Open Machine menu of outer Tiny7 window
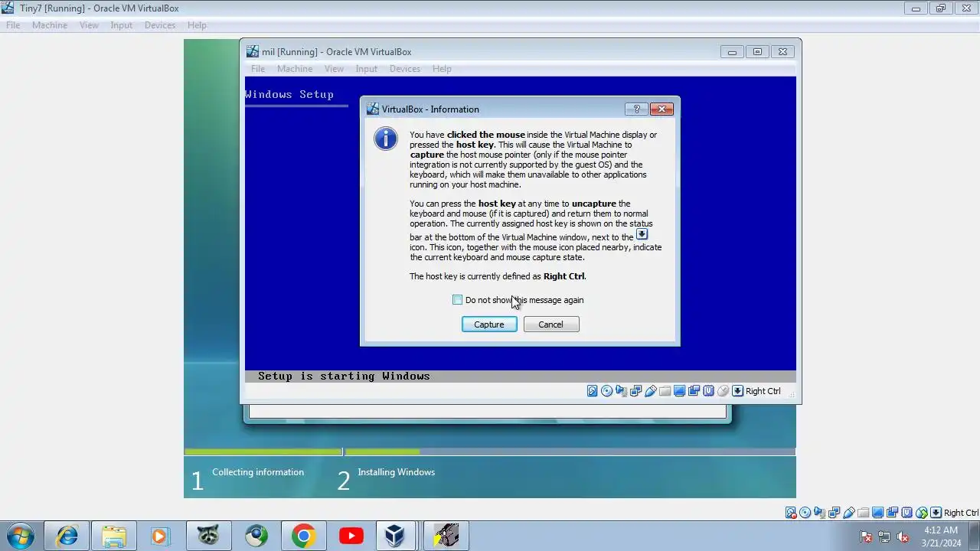 tap(50, 25)
